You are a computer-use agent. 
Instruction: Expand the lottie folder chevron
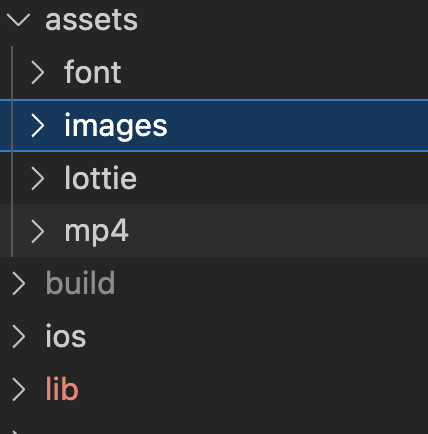(37, 178)
